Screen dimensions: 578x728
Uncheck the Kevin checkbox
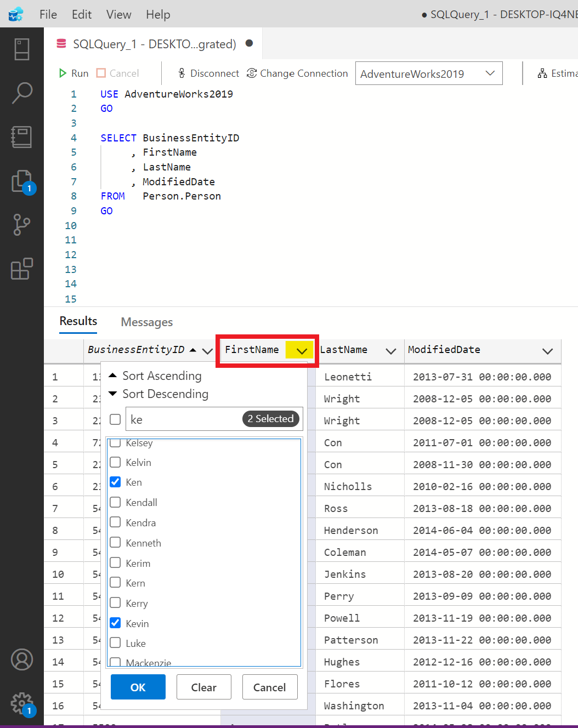[x=115, y=623]
